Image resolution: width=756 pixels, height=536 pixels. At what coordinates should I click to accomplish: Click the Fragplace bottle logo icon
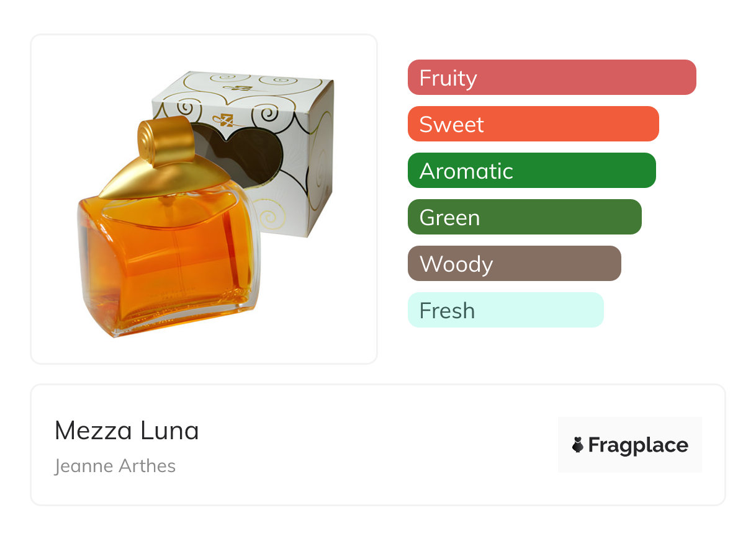pos(578,445)
